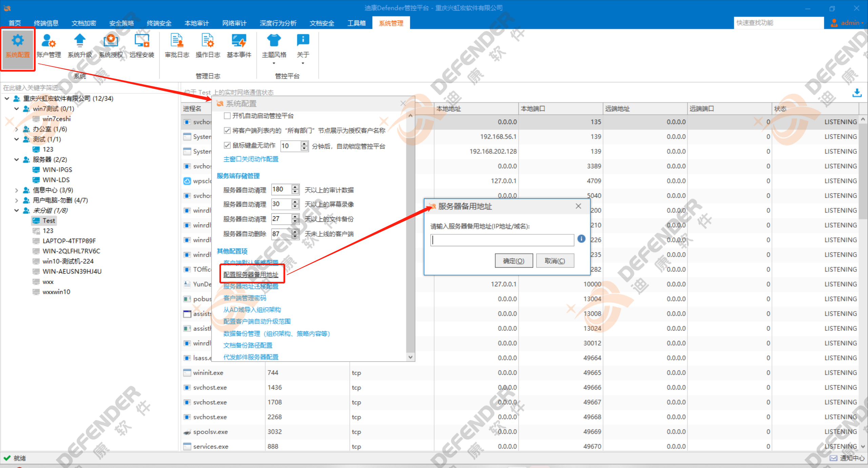Viewport: 868px width, 468px height.
Task: Collapse the 测试 group
Action: [16, 139]
